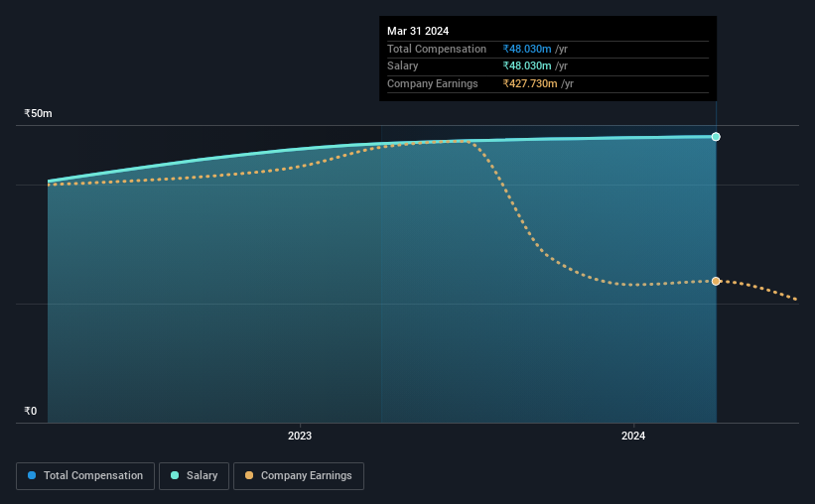Screen dimensions: 815x504
Task: Click the orange Company Earnings legend dot
Action: click(x=249, y=475)
